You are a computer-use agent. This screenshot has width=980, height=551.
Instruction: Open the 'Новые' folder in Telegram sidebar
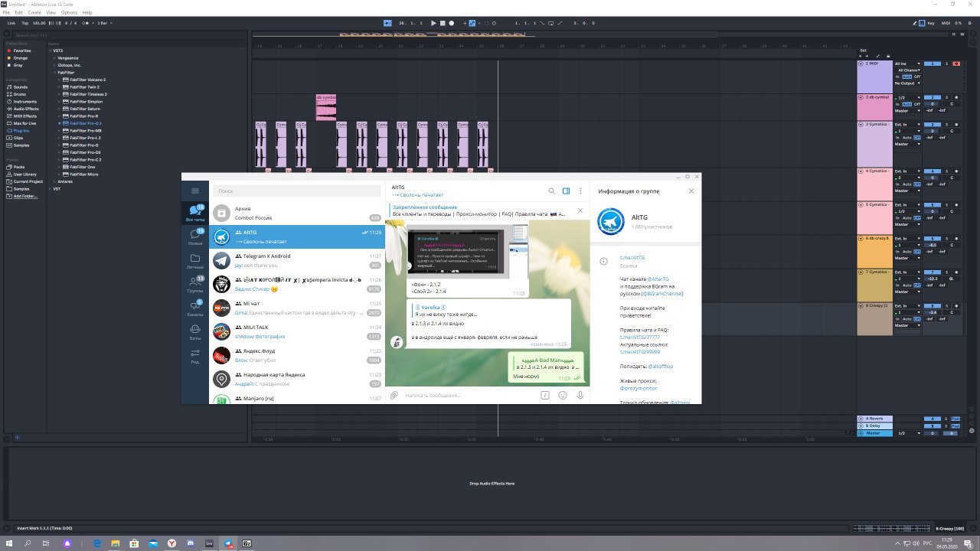click(x=195, y=237)
